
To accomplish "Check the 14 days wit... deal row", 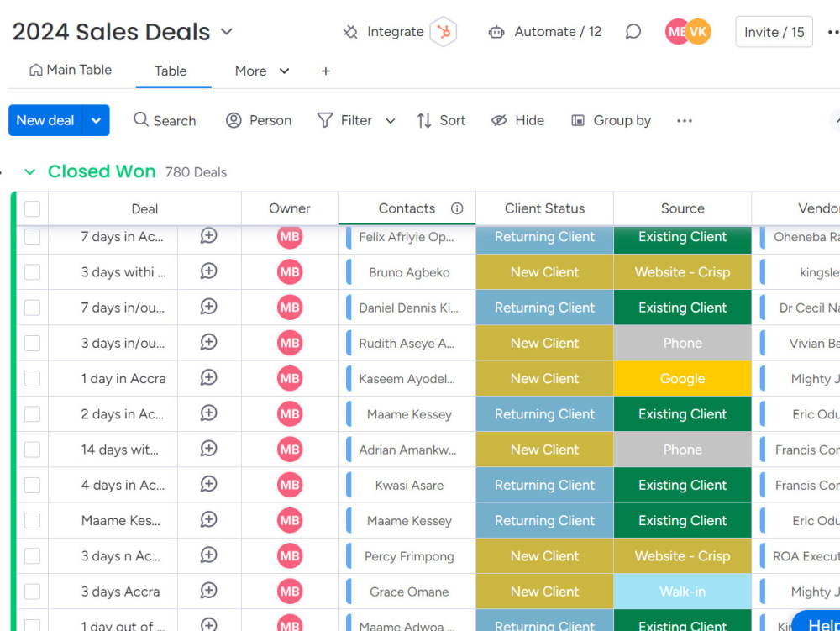I will [32, 450].
